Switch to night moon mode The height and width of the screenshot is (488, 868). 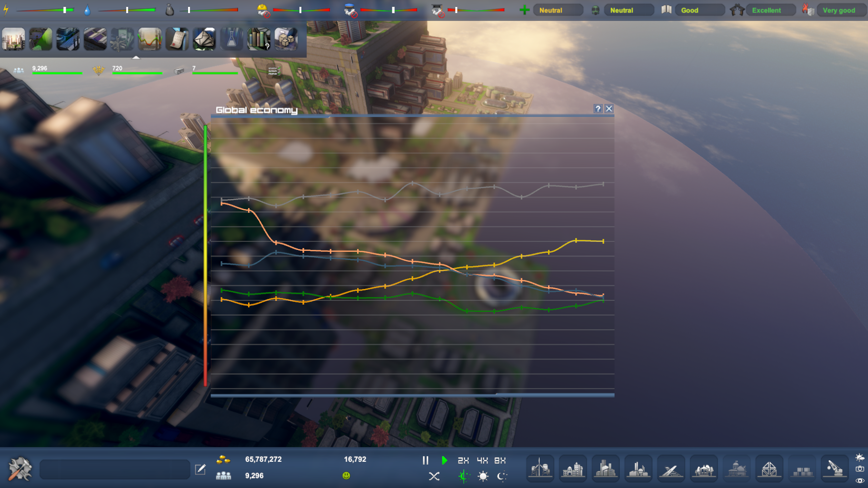click(502, 476)
